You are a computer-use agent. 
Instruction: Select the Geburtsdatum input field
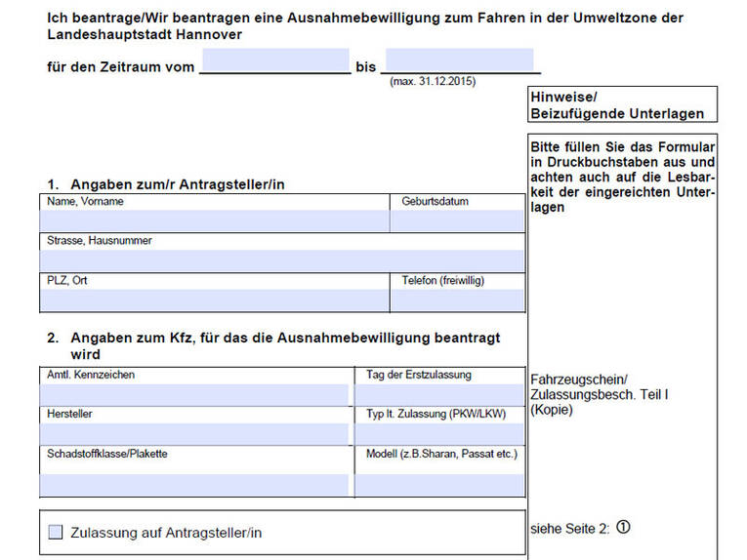[457, 221]
